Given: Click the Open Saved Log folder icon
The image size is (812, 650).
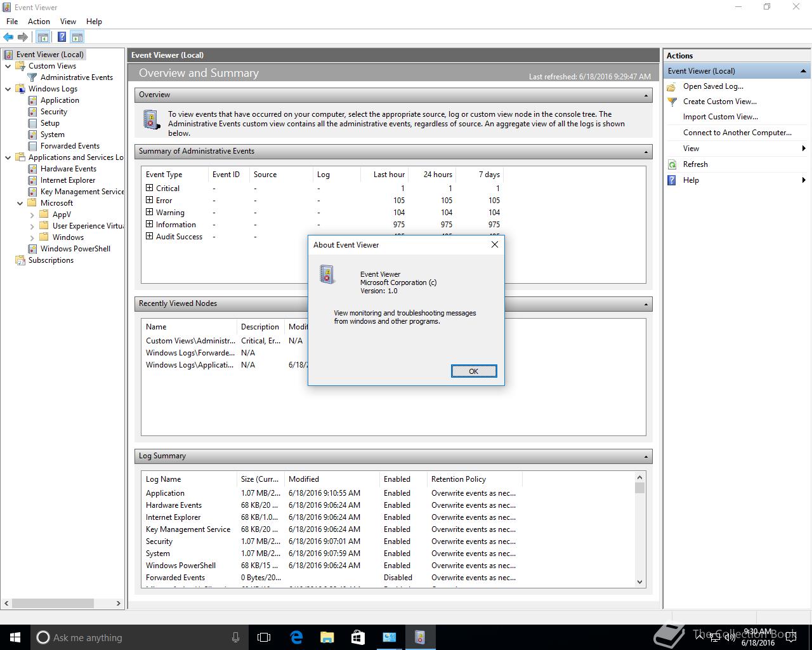Looking at the screenshot, I should pyautogui.click(x=672, y=86).
